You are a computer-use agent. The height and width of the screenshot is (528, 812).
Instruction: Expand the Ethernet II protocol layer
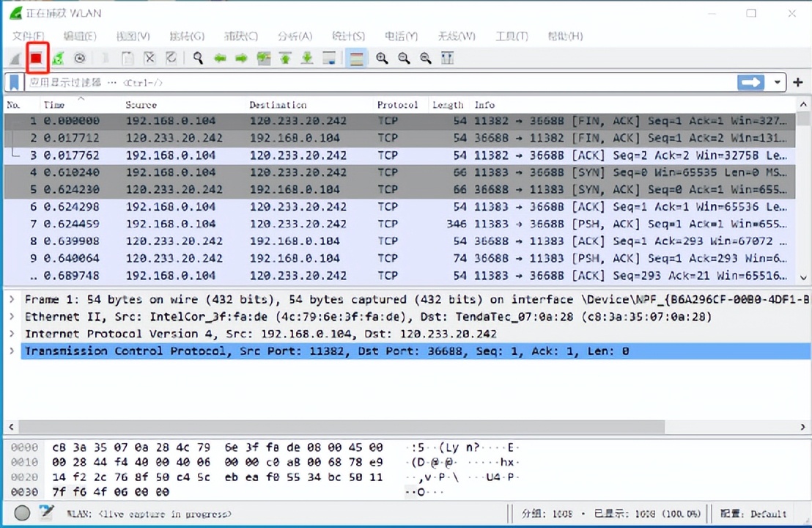click(12, 316)
